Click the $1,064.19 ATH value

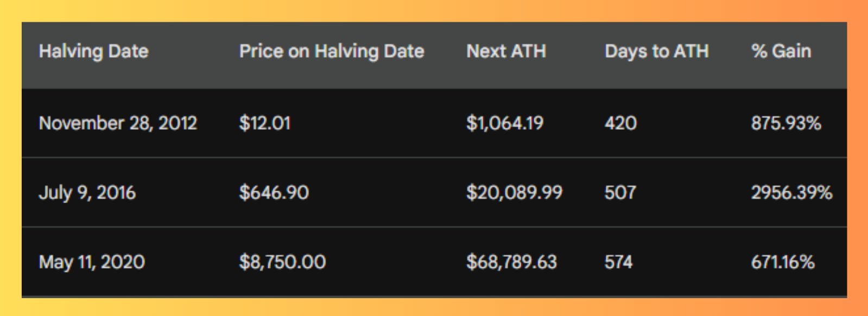505,123
